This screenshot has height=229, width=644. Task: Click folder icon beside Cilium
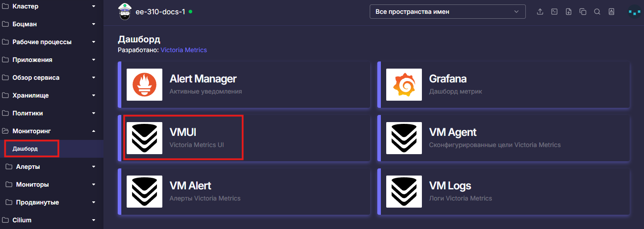tap(5, 220)
